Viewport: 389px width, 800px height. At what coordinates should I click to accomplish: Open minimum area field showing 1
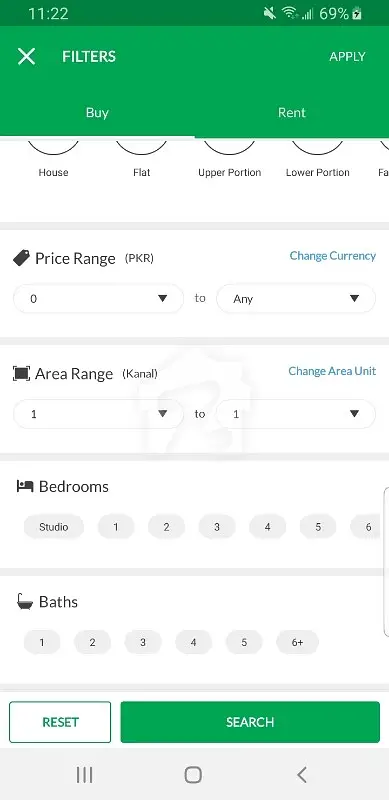[x=98, y=414]
